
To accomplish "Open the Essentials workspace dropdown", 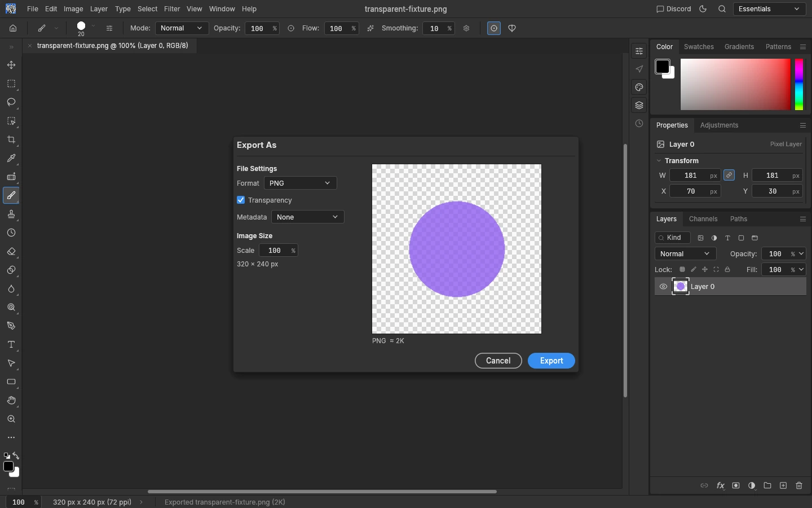I will coord(769,9).
